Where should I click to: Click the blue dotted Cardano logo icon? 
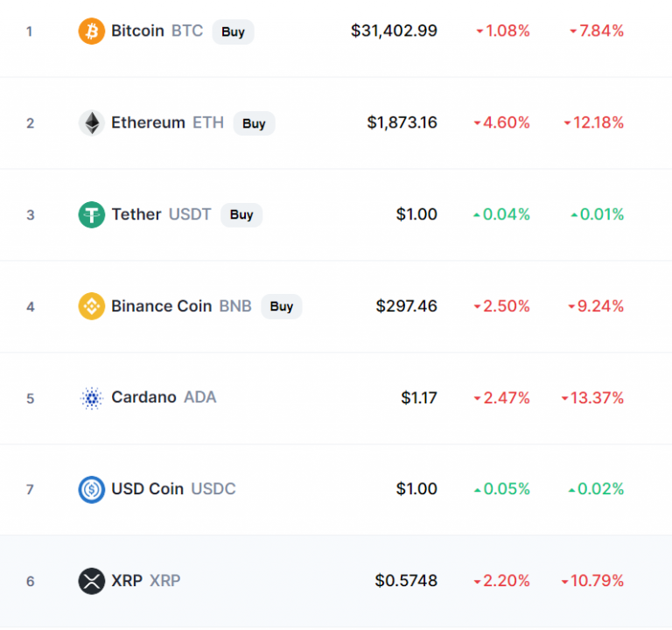click(91, 398)
